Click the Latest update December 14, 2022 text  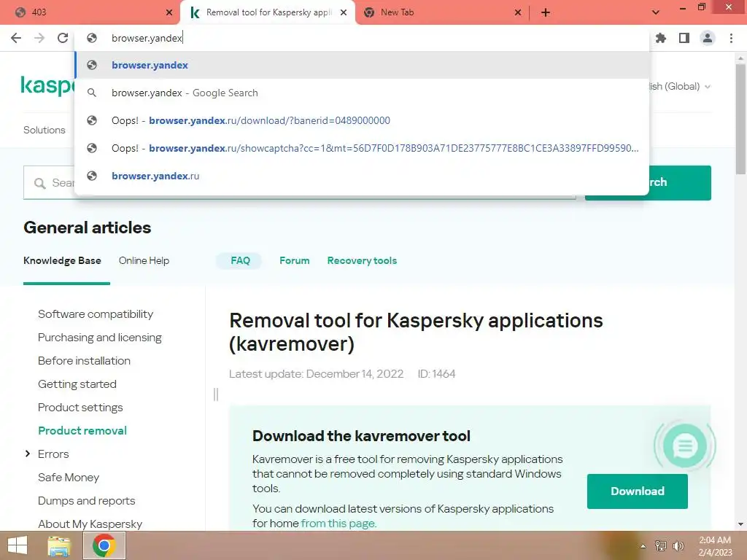coord(317,374)
